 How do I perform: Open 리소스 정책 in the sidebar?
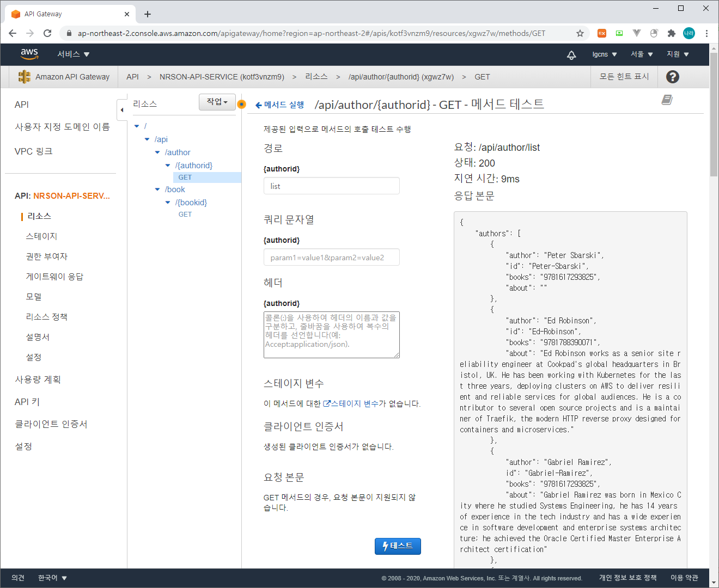[x=47, y=317]
